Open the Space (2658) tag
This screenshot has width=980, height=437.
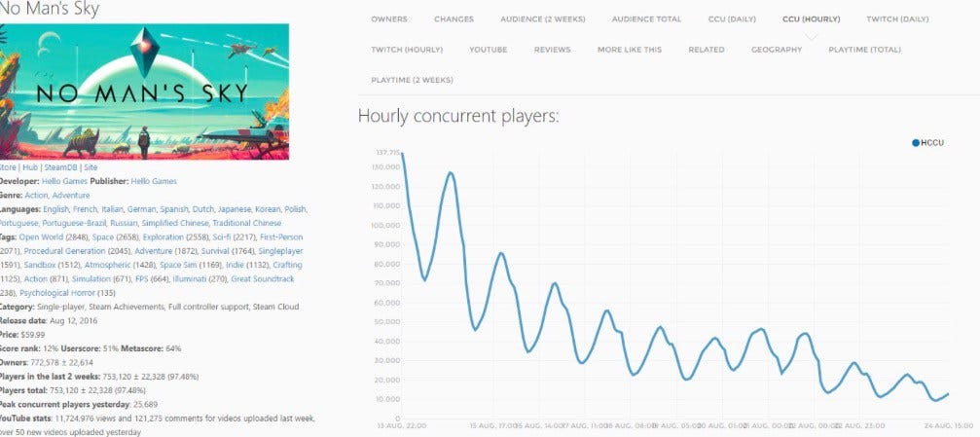pos(103,237)
